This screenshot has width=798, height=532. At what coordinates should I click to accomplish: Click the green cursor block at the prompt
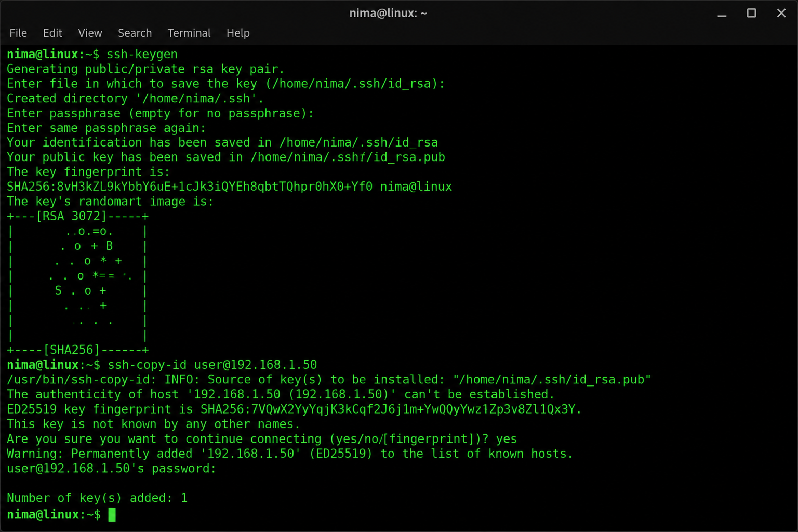point(112,515)
